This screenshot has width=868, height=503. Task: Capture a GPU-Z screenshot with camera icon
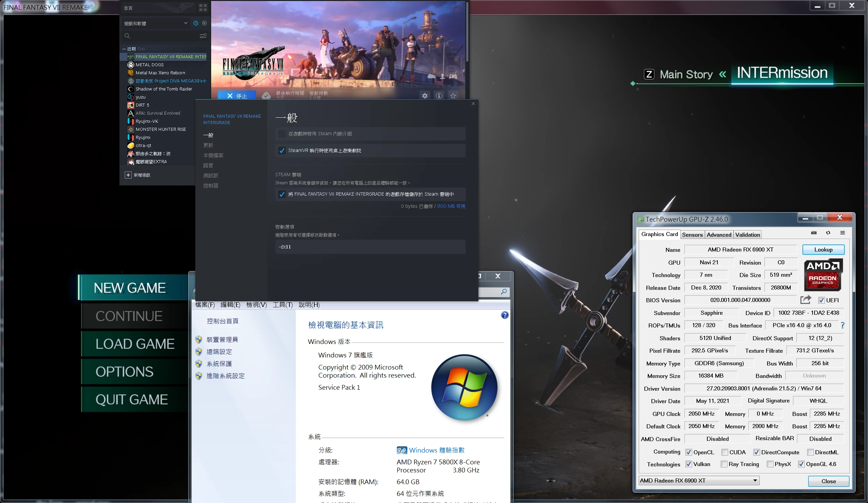pos(814,233)
